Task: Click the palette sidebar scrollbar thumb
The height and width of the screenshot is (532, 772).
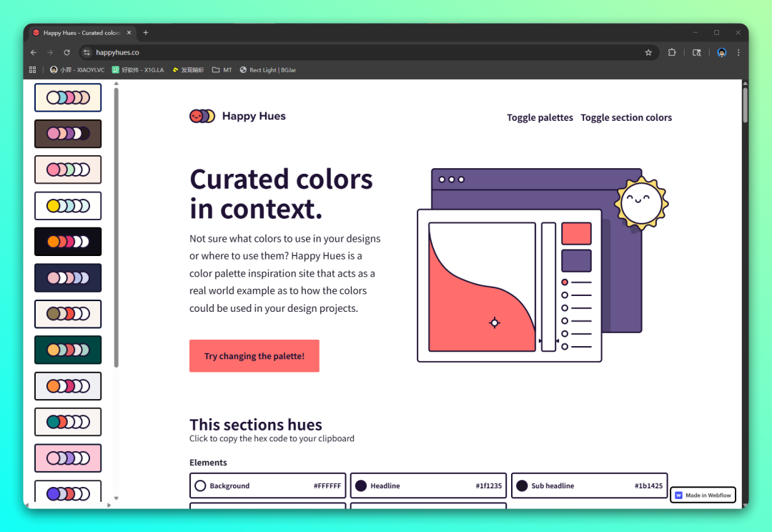Action: pyautogui.click(x=117, y=227)
